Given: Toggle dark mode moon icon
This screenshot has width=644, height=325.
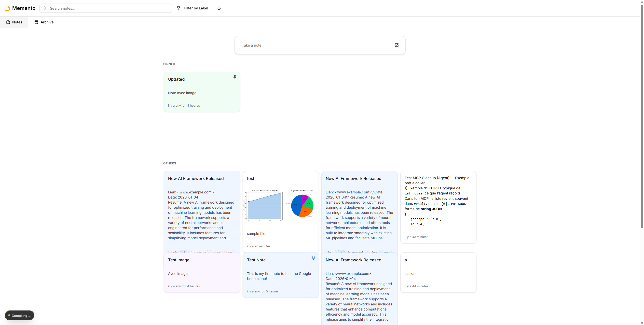Looking at the screenshot, I should [219, 8].
